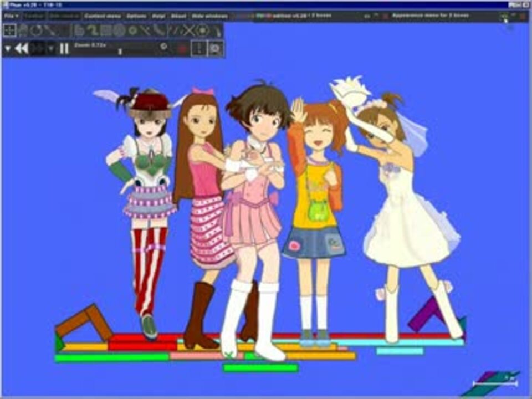Click the greyed Redo button

pos(37,49)
